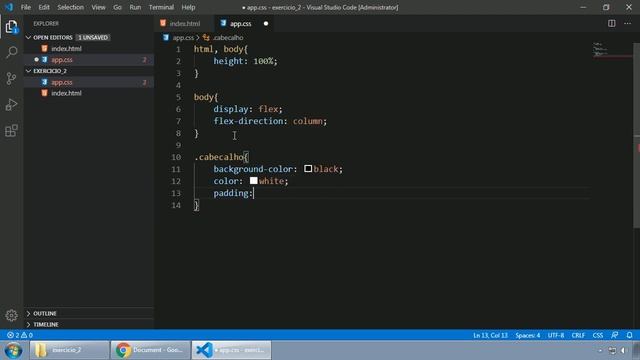Switch to the index.html editor tab

184,24
